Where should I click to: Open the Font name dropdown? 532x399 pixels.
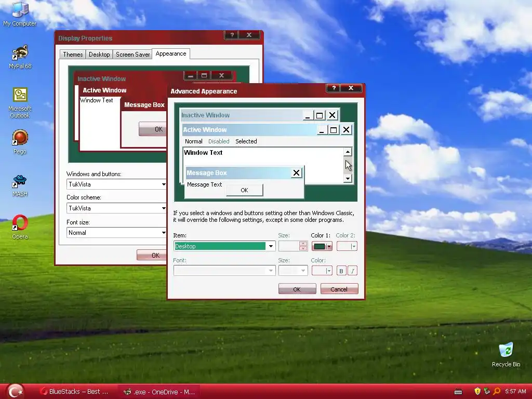(224, 271)
